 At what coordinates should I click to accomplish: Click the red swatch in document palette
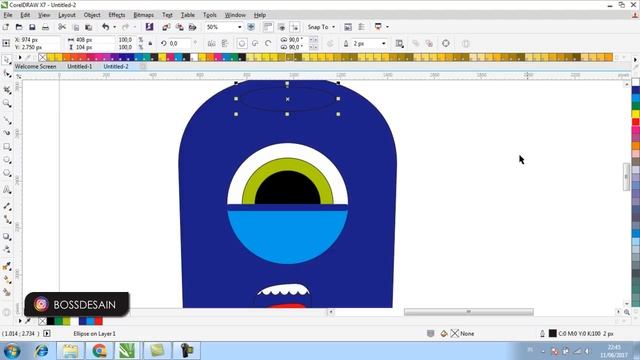coord(98,321)
